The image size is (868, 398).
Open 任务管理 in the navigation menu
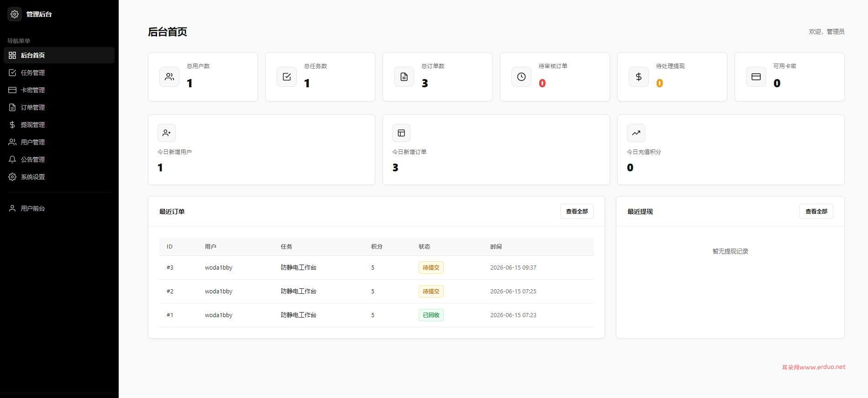tap(59, 73)
